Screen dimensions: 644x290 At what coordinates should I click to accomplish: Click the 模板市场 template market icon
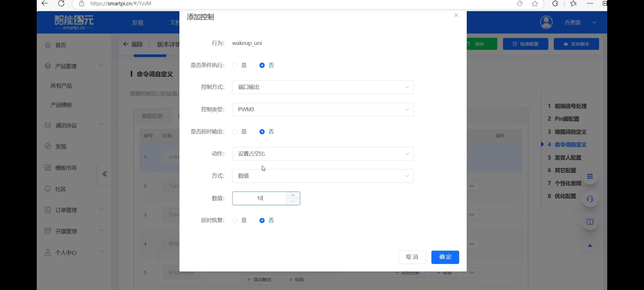point(48,168)
